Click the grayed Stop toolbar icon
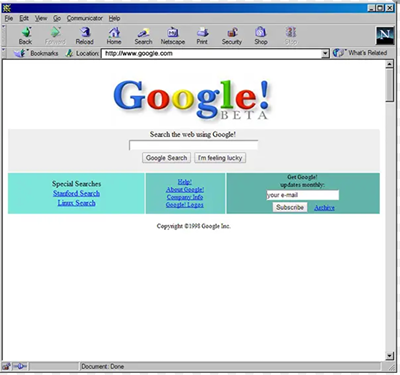Image resolution: width=400 pixels, height=375 pixels. (x=291, y=36)
